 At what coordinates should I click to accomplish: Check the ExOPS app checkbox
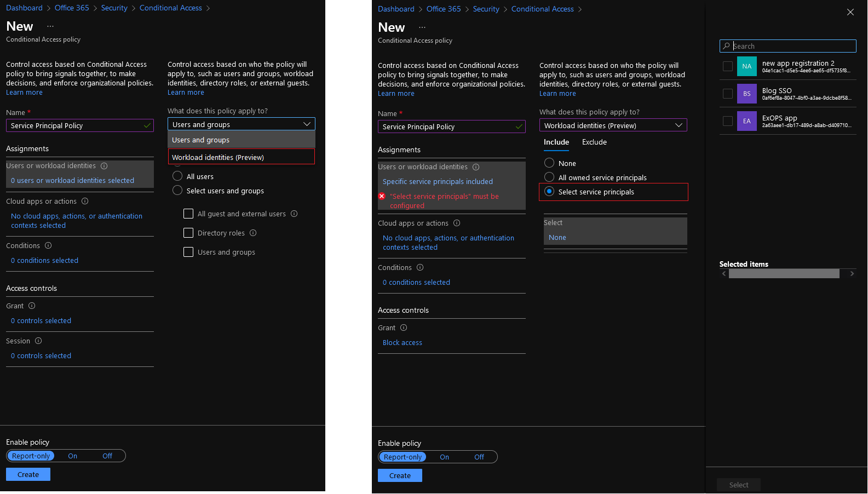click(x=728, y=121)
